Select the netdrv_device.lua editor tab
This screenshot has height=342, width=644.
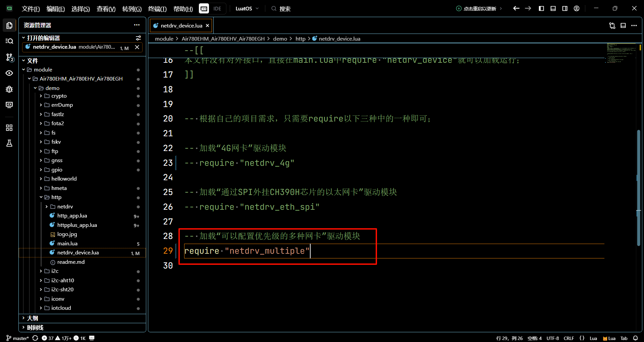pos(181,26)
